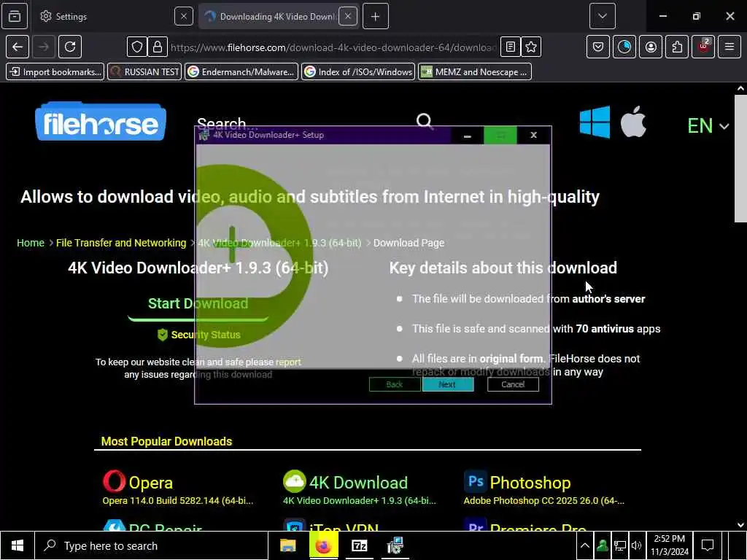Open Import bookmarks bookmark
Viewport: 747px width, 560px height.
(x=55, y=72)
